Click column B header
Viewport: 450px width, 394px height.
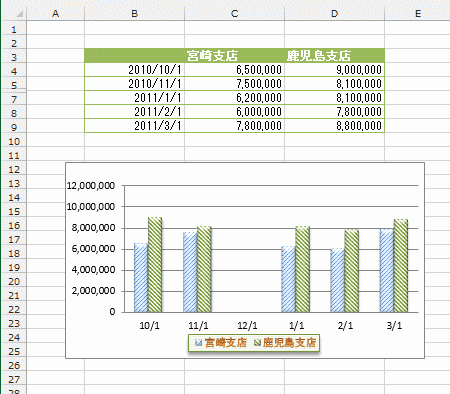click(x=134, y=13)
